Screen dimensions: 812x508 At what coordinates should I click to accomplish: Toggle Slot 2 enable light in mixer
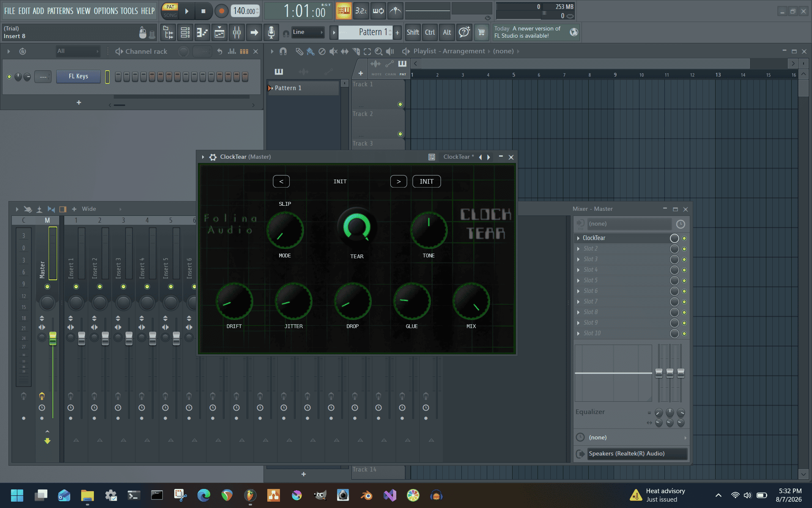coord(684,249)
